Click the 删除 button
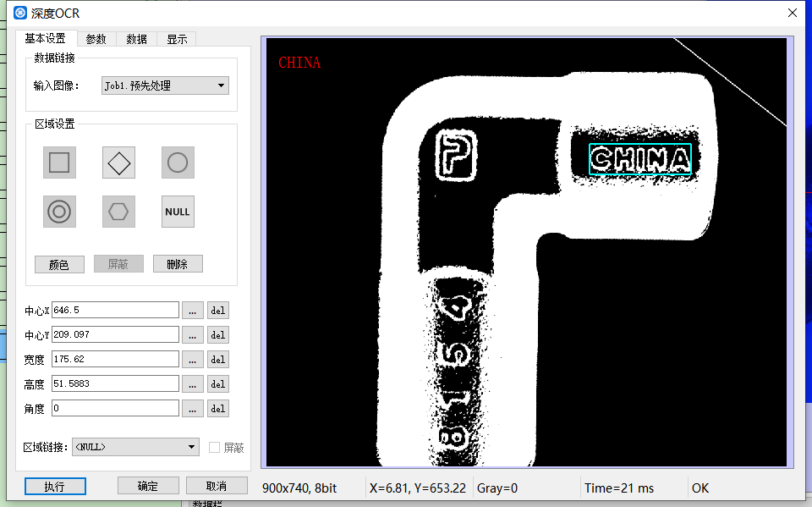Screen dimensions: 812x507 178,264
